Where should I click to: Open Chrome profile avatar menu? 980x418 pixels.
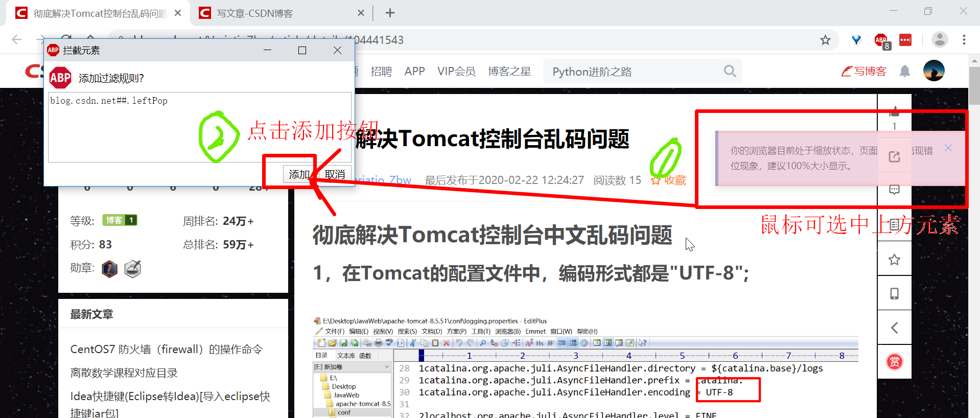940,40
